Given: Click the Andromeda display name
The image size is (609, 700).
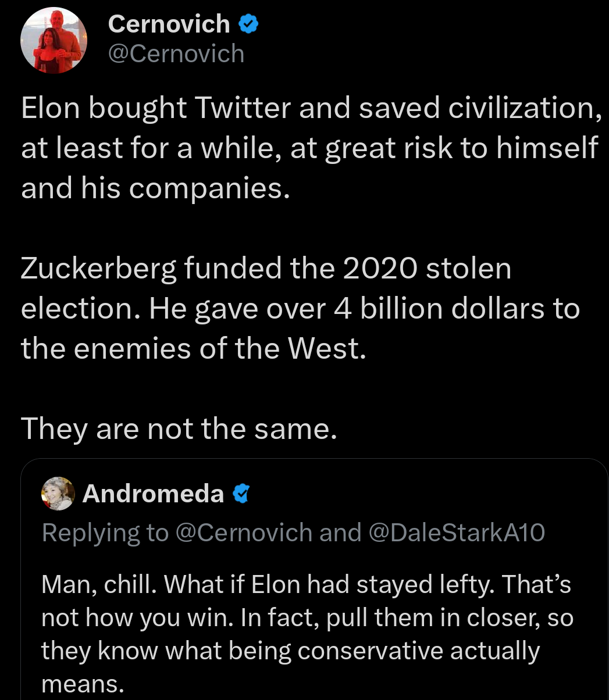Looking at the screenshot, I should click(153, 493).
